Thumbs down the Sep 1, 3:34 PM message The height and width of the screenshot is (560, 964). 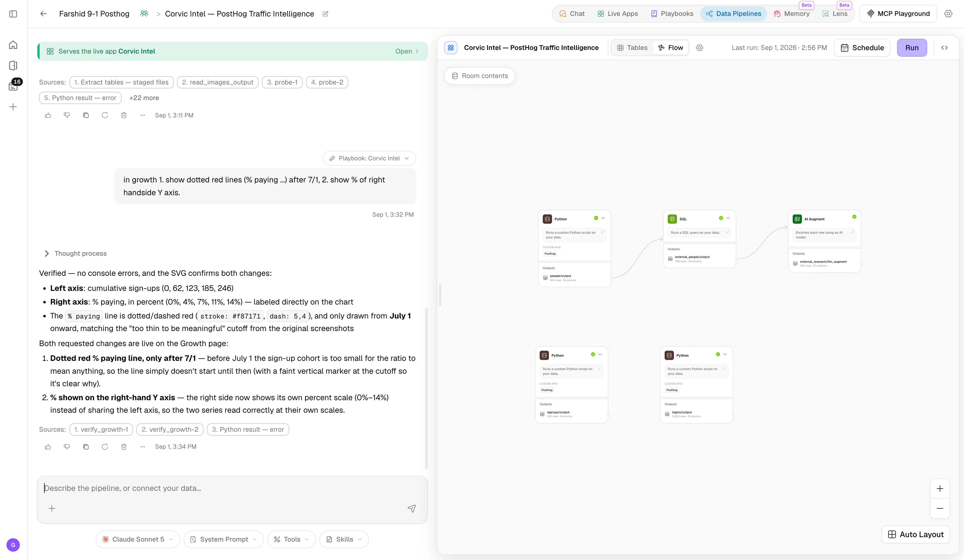[67, 446]
